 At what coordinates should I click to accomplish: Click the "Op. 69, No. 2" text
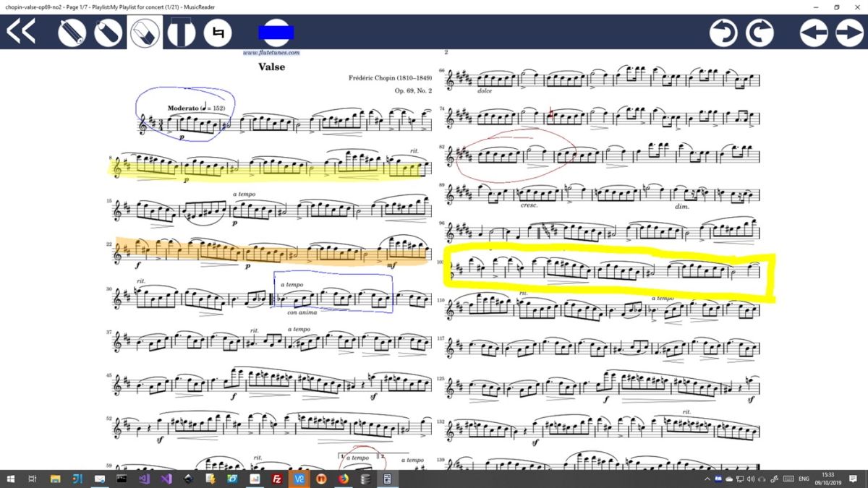click(x=414, y=90)
